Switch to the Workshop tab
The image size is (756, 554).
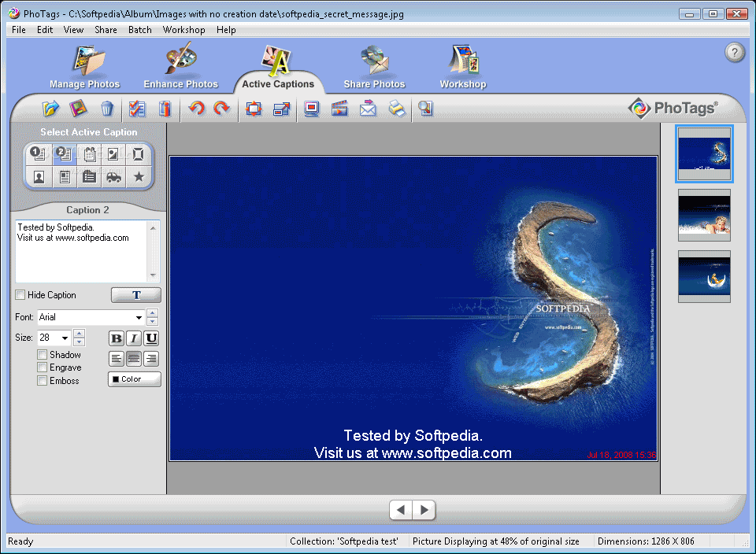click(463, 68)
